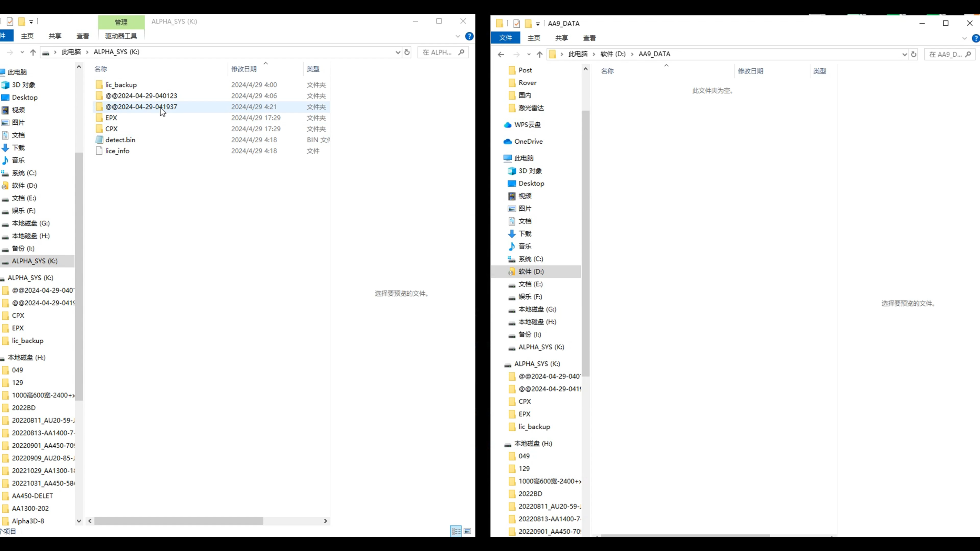Open the detect.bin file
Image resolution: width=980 pixels, height=551 pixels.
click(120, 140)
